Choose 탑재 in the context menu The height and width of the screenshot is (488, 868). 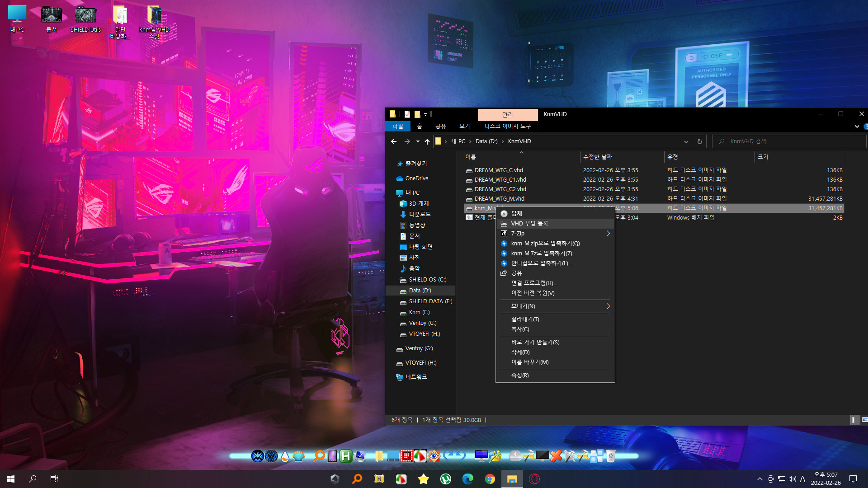(x=555, y=213)
